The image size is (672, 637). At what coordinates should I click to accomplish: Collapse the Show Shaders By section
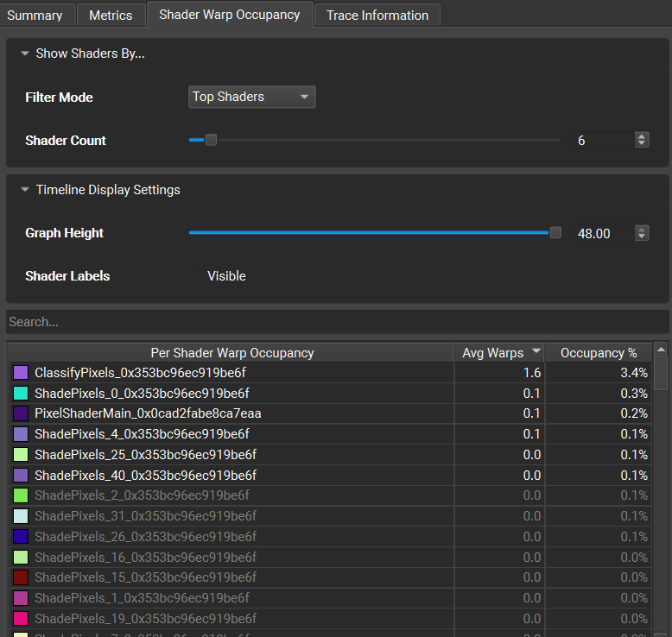[25, 54]
